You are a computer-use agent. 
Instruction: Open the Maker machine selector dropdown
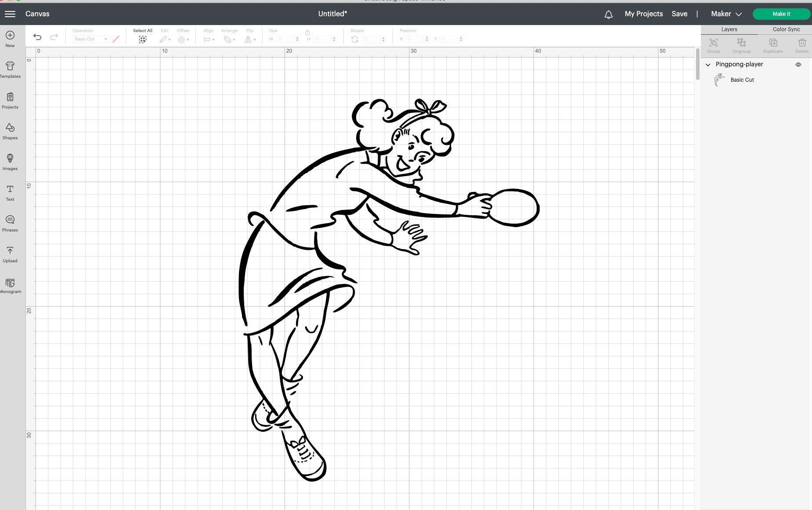click(x=725, y=14)
